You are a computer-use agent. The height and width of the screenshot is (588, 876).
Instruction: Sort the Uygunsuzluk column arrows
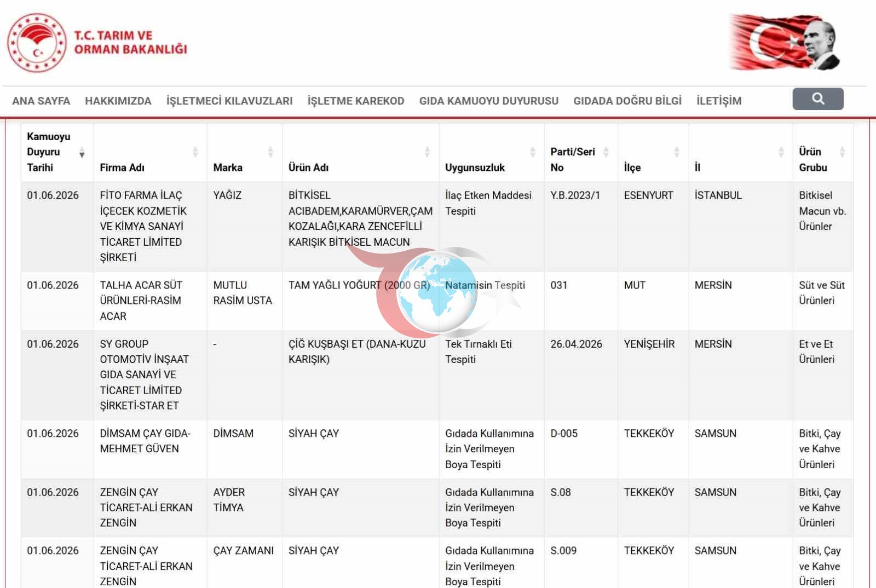click(533, 152)
